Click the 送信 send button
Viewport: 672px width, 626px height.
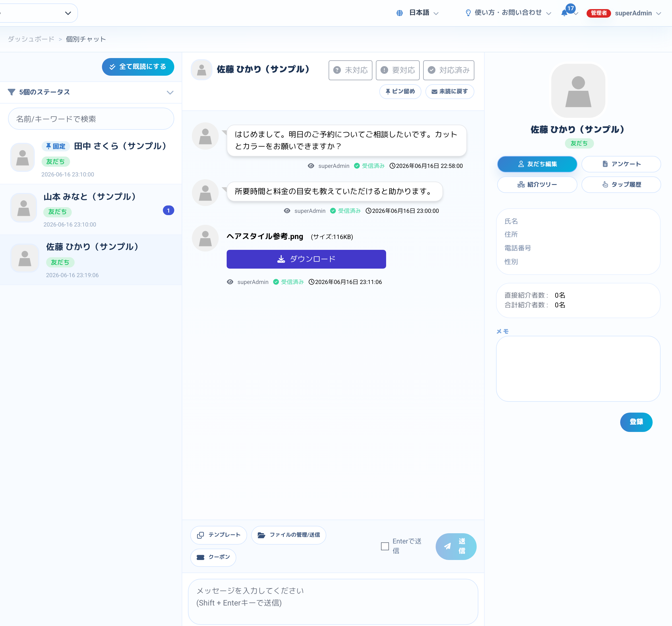click(x=456, y=546)
